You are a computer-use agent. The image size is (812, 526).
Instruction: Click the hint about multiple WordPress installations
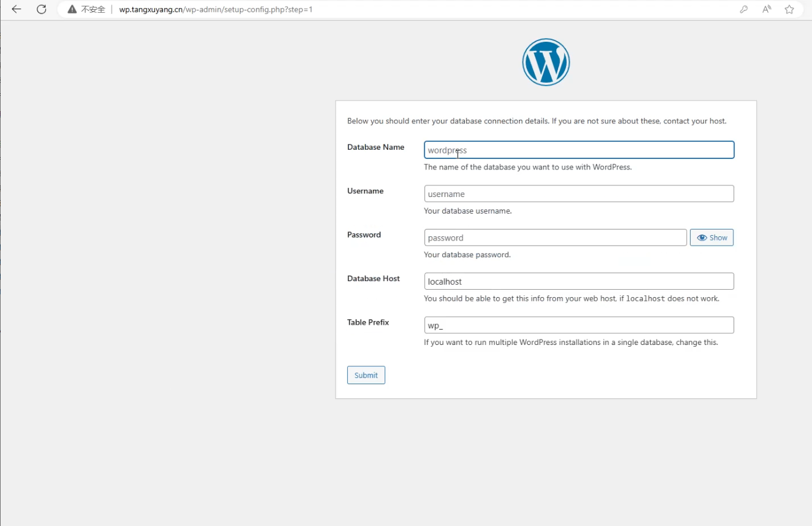571,342
